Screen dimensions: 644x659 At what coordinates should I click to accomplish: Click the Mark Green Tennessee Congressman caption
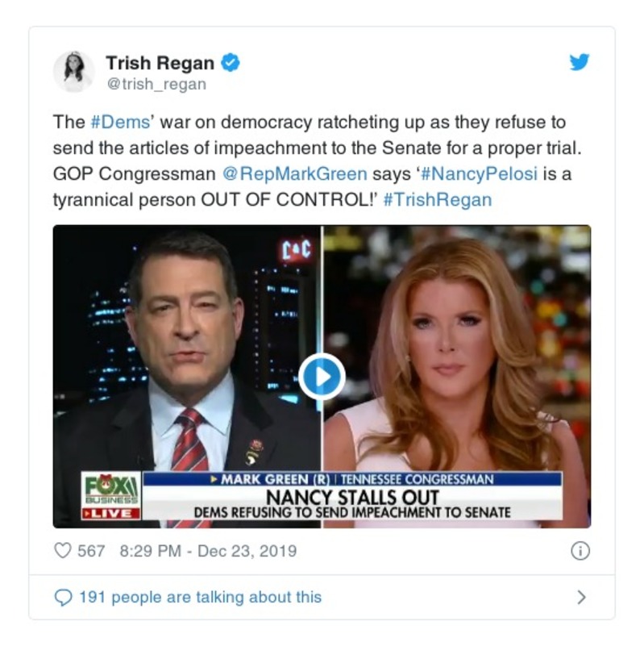[x=352, y=479]
